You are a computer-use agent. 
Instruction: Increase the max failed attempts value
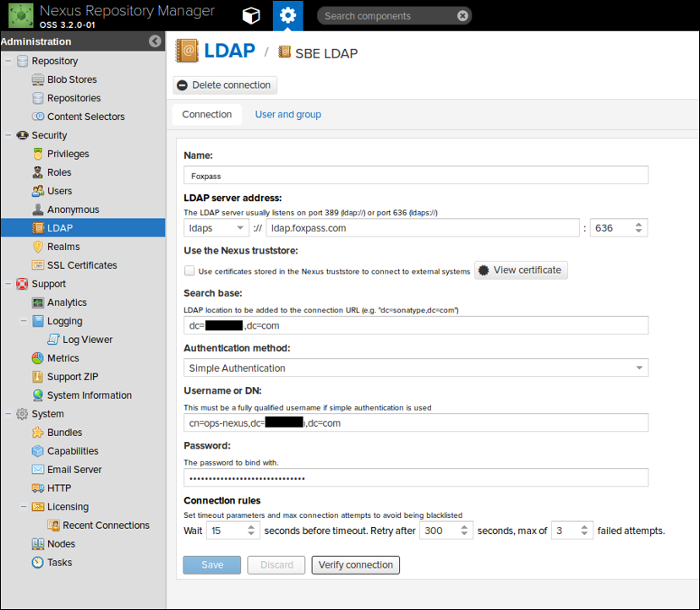pos(584,527)
